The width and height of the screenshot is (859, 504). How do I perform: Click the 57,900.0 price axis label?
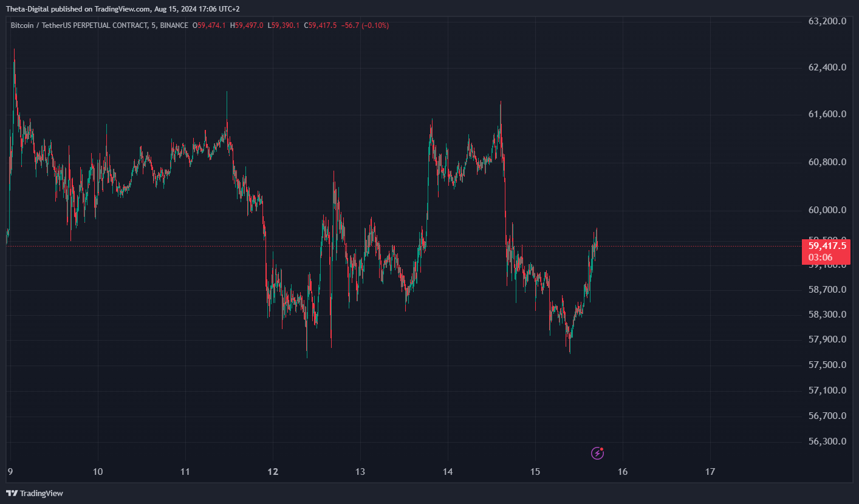827,339
